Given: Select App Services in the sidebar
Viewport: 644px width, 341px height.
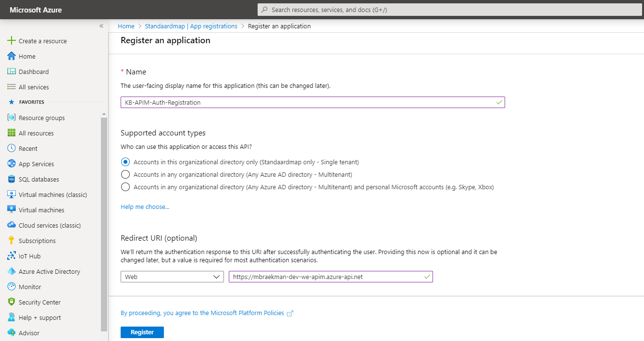Looking at the screenshot, I should click(37, 163).
